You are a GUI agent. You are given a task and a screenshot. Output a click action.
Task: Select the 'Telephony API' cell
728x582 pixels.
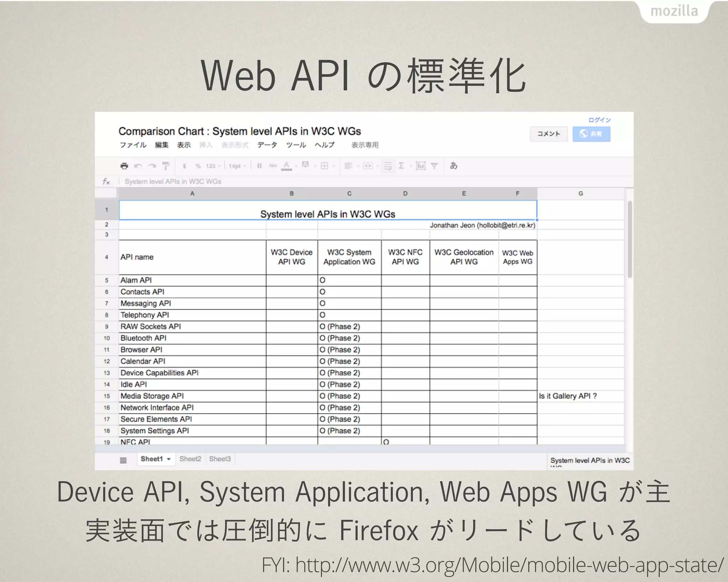tap(192, 315)
